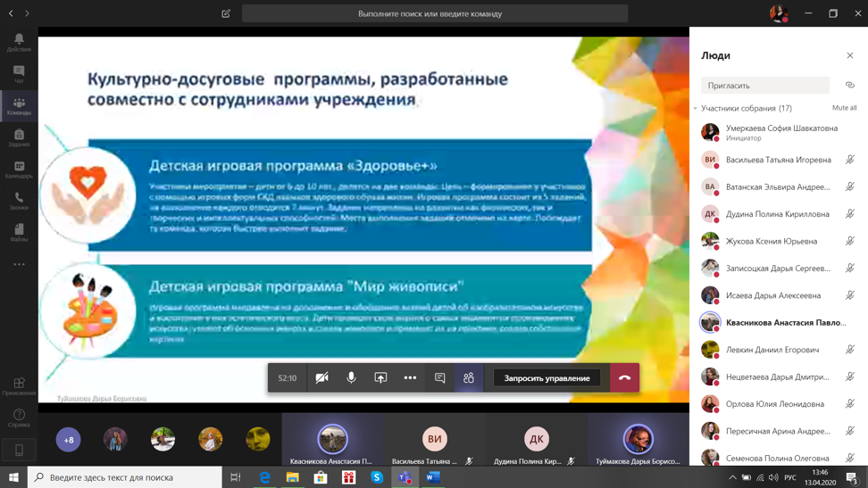This screenshot has width=868, height=488.
Task: Click Mute all participants
Action: pos(844,108)
